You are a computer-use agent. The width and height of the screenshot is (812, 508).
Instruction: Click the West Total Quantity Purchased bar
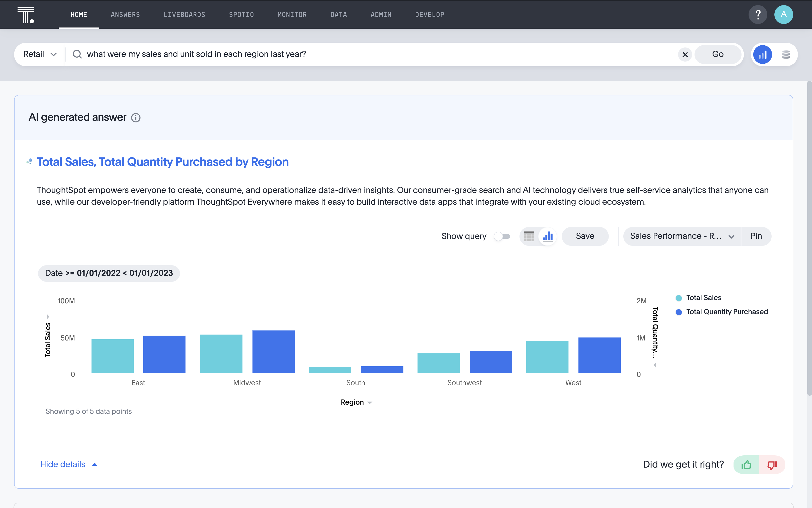(599, 356)
